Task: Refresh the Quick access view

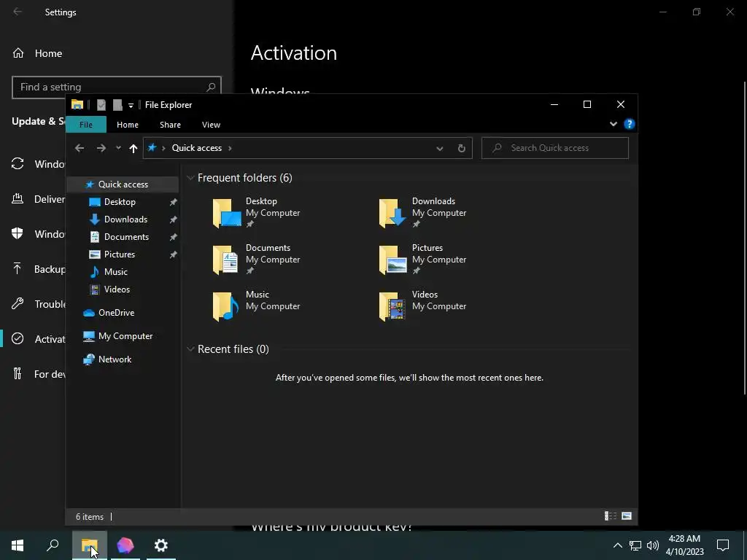Action: point(461,148)
